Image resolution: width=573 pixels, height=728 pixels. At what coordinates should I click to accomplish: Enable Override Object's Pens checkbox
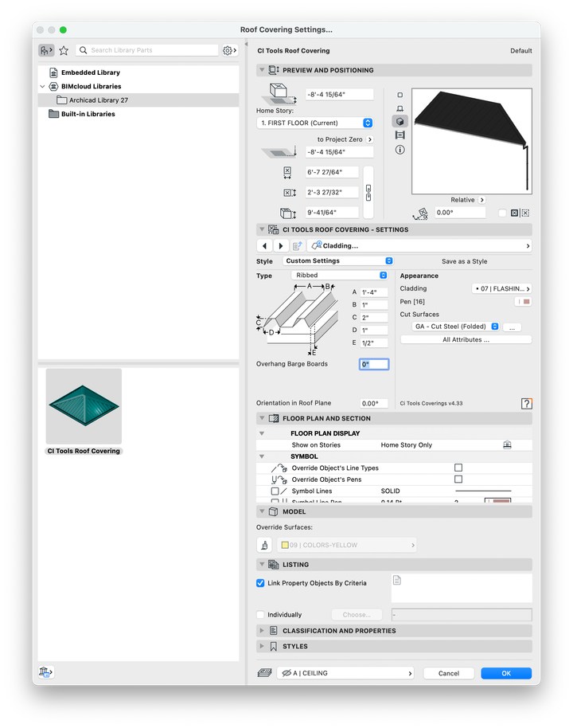pyautogui.click(x=458, y=479)
